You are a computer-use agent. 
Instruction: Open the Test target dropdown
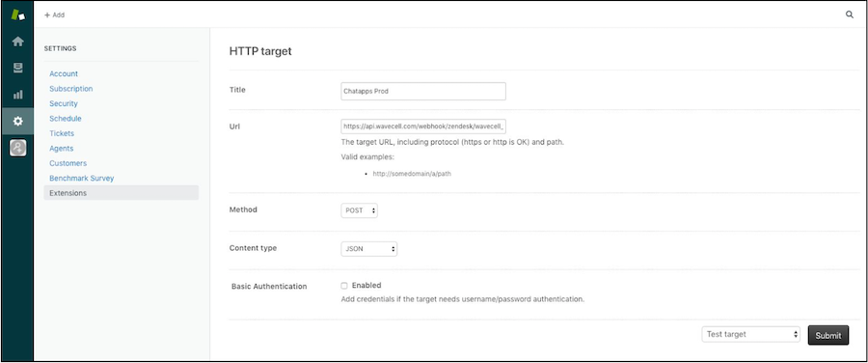coord(751,334)
